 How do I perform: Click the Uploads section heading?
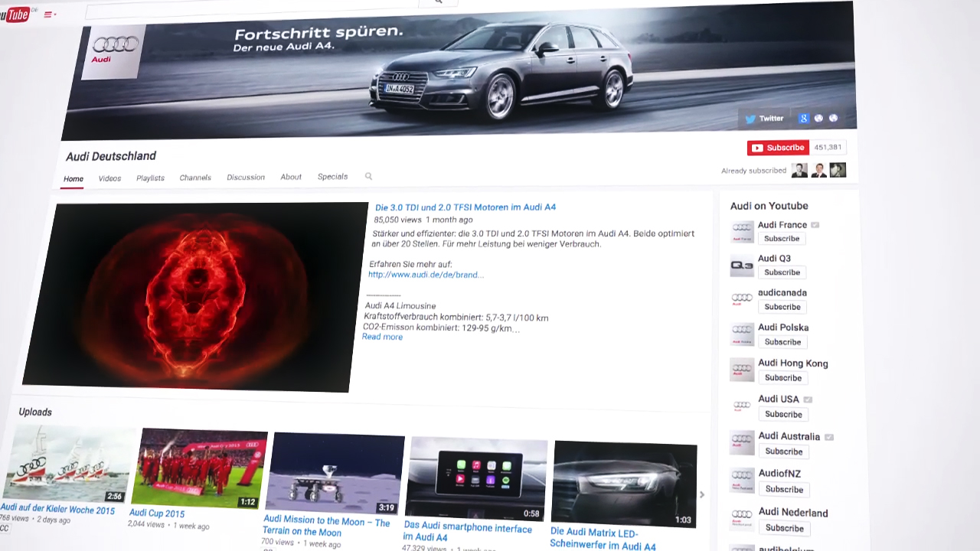click(35, 412)
